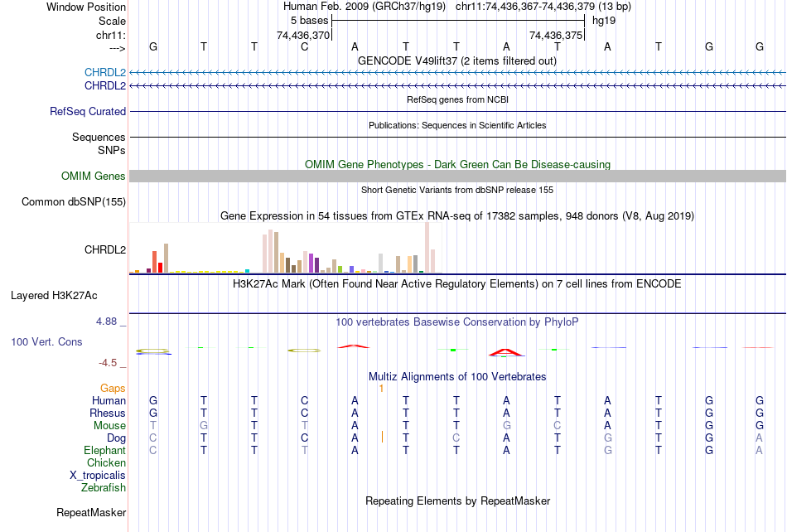Image resolution: width=787 pixels, height=532 pixels.
Task: Click the SNPs track label
Action: [x=112, y=150]
